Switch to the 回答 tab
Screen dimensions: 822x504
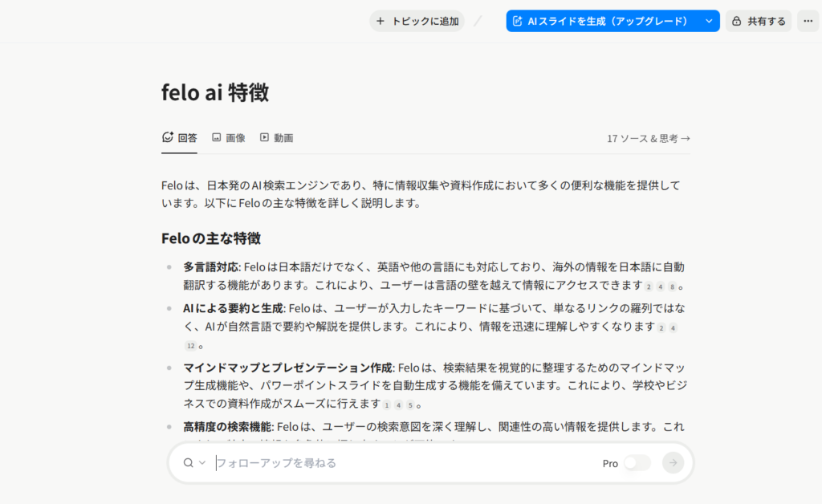[179, 138]
